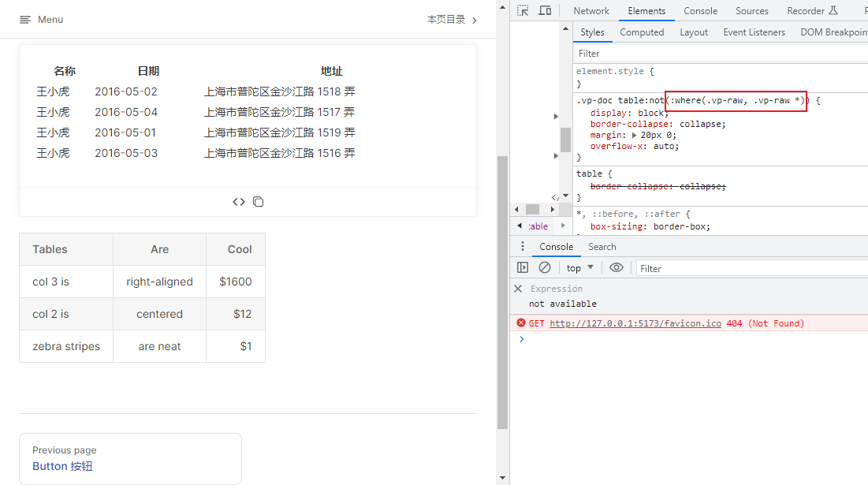Click the struck-through border-collapse property

pos(658,187)
